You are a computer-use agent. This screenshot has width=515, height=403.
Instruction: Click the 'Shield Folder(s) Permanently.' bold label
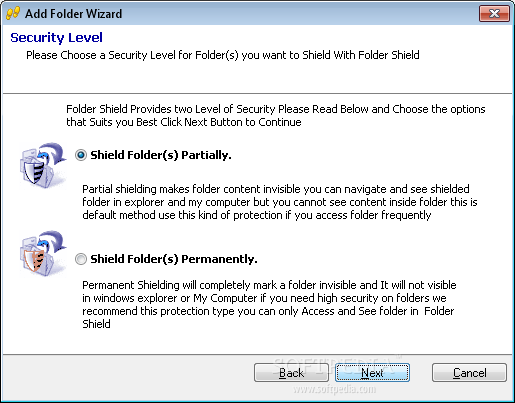pyautogui.click(x=174, y=259)
